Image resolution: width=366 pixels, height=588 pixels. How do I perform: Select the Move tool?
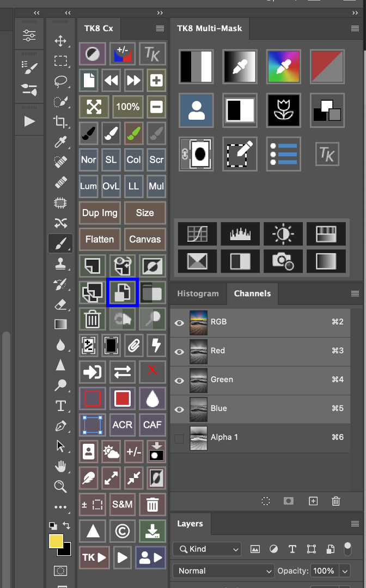(60, 40)
